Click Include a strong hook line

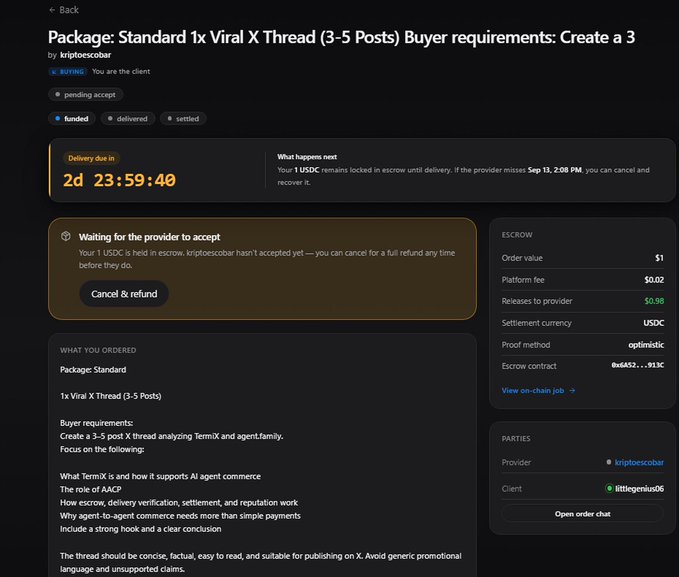pyautogui.click(x=141, y=529)
